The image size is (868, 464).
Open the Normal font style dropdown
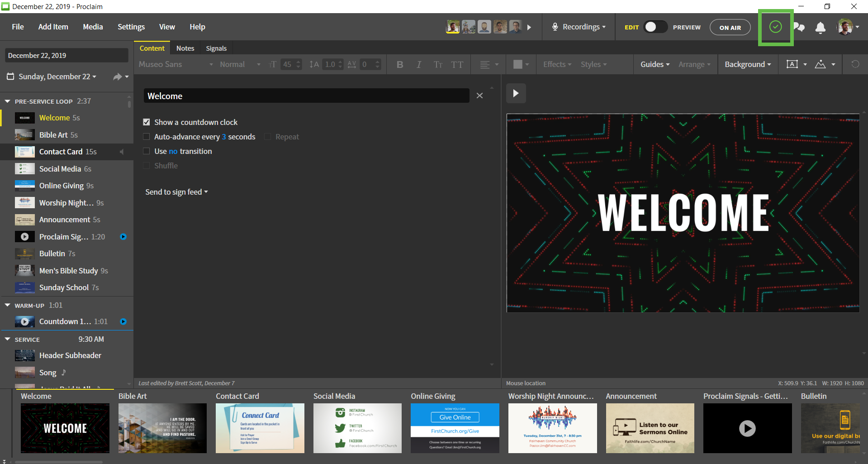click(x=240, y=64)
